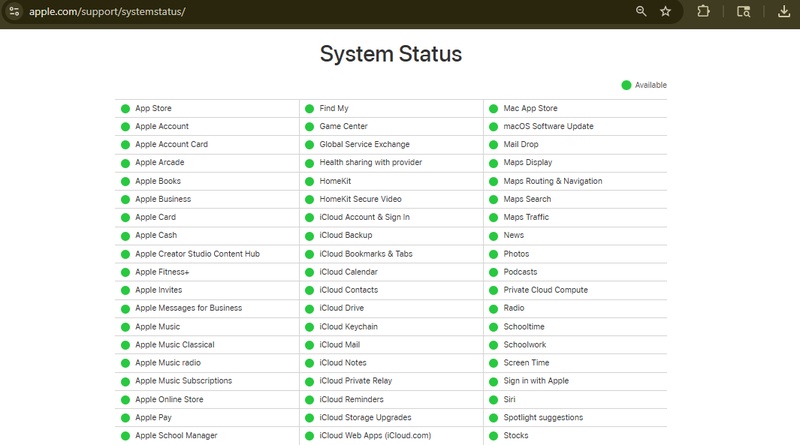
Task: Select iCloud Account & Sign In
Action: tap(364, 217)
